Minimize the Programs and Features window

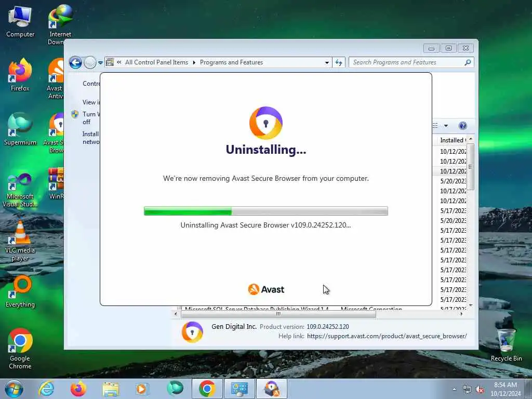pyautogui.click(x=431, y=48)
